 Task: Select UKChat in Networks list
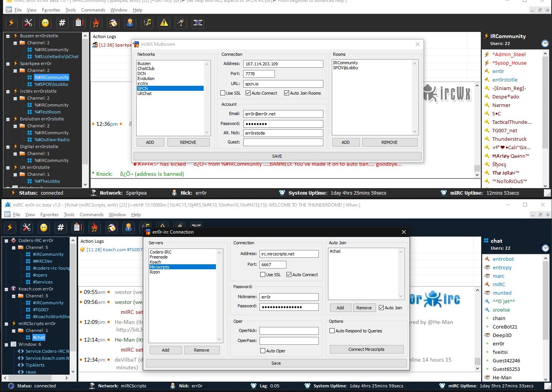(x=170, y=93)
